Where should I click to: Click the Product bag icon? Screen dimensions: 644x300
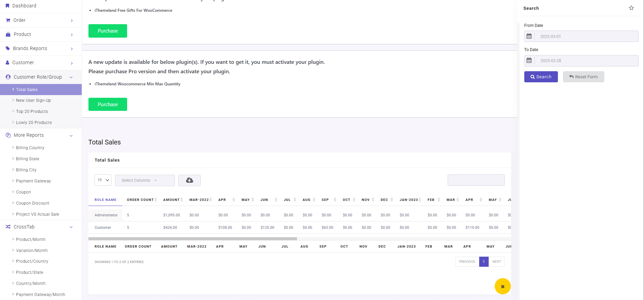click(x=8, y=34)
